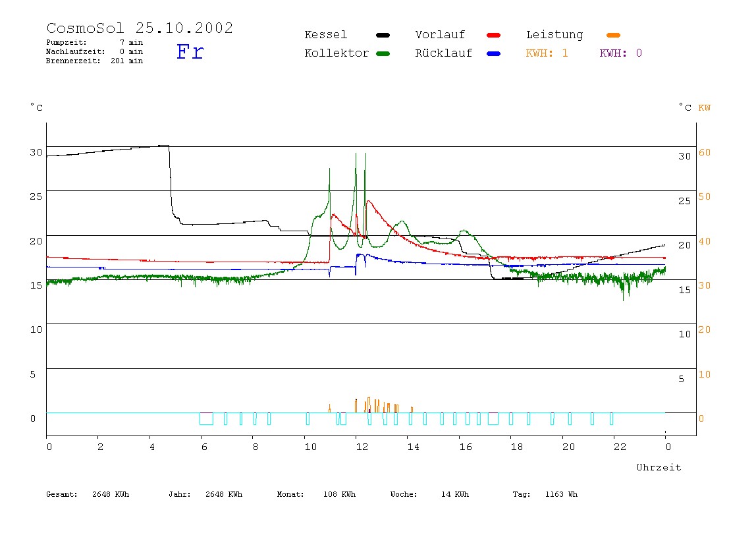The image size is (756, 535).
Task: Click the 'CosmoSol 25.10.2002' title
Action: (140, 28)
